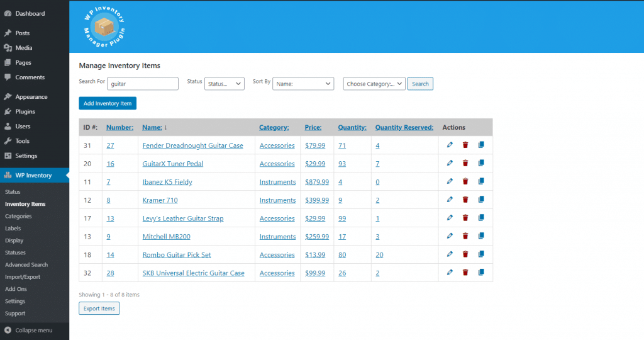Edit SKB Universal Electric Guitar Case pencil icon
Screen dimensions: 644x340
point(450,272)
